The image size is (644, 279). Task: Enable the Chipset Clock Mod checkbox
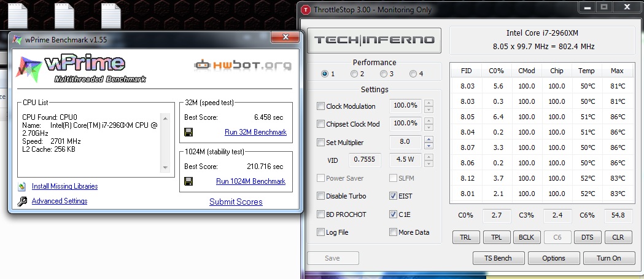320,124
